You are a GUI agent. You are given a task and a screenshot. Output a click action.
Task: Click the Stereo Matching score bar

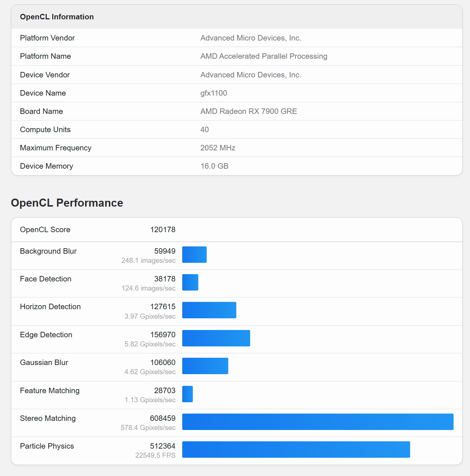(x=318, y=422)
